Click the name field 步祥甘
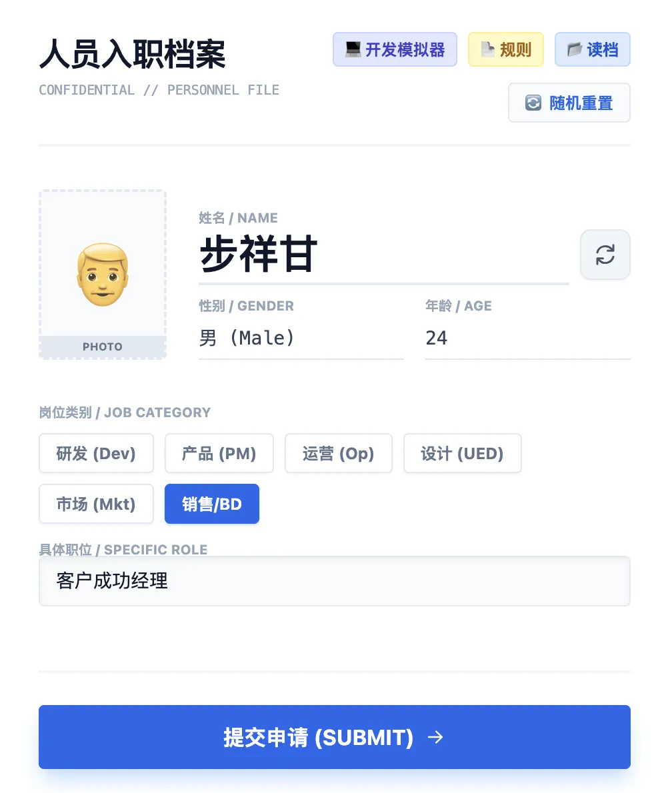Screen dimensions: 672x793 [x=383, y=254]
